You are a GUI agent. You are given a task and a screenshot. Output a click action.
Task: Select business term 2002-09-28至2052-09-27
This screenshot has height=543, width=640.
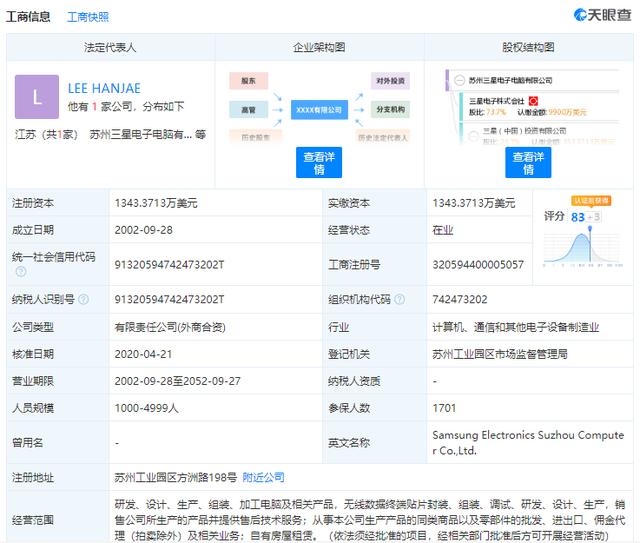(x=178, y=381)
